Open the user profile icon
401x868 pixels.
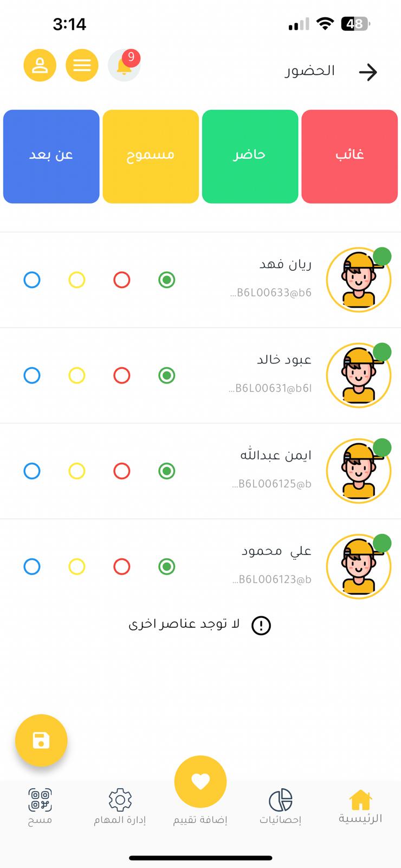40,66
